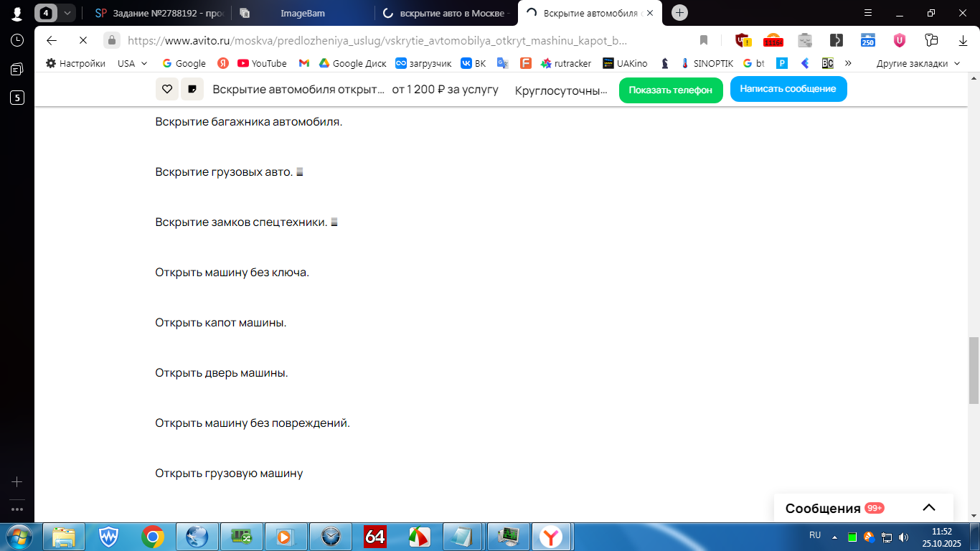Switch to вскрытие авто в Москве tab
Viewport: 980px width, 551px height.
pos(447,13)
